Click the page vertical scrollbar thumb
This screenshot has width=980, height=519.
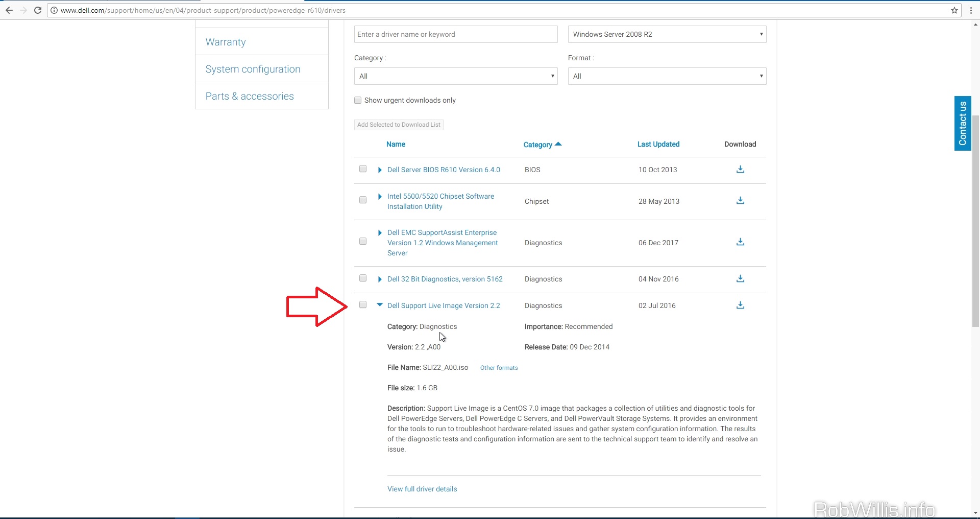click(x=975, y=221)
